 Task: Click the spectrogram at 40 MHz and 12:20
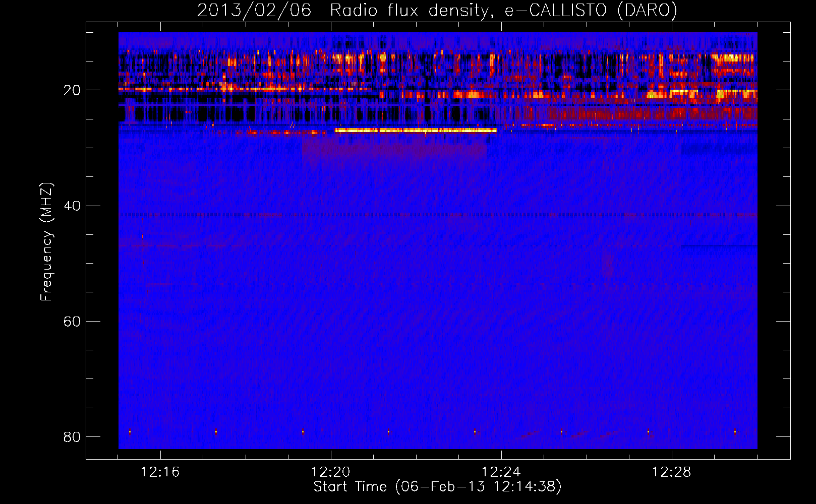(331, 206)
